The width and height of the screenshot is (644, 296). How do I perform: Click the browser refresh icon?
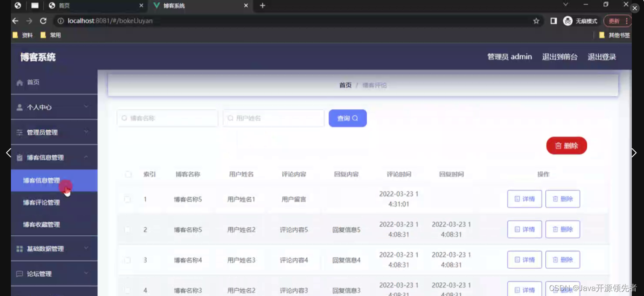pyautogui.click(x=43, y=21)
